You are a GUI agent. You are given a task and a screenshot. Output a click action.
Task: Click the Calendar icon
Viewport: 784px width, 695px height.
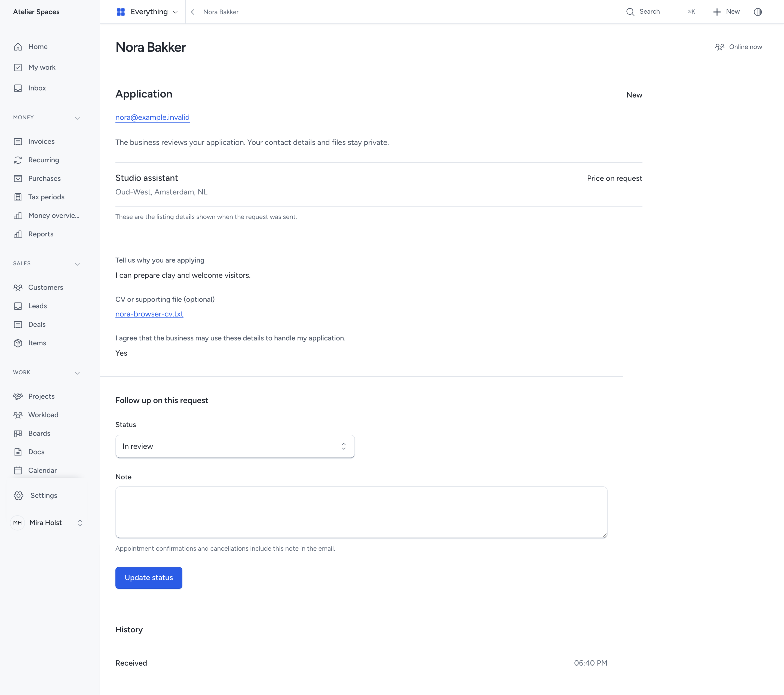(x=18, y=471)
